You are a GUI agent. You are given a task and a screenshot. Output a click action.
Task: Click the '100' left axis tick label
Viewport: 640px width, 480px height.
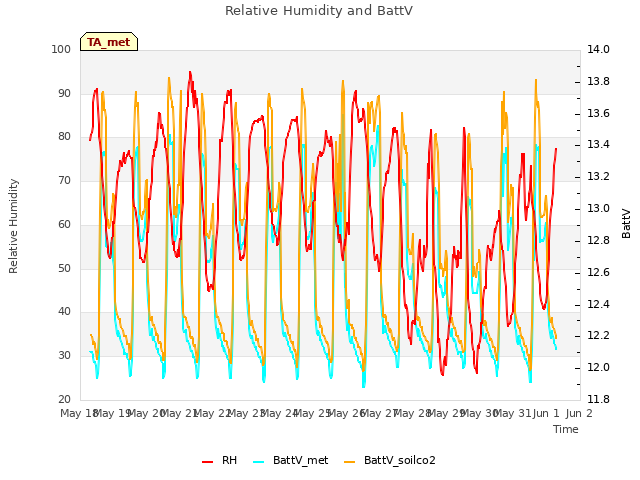[61, 49]
